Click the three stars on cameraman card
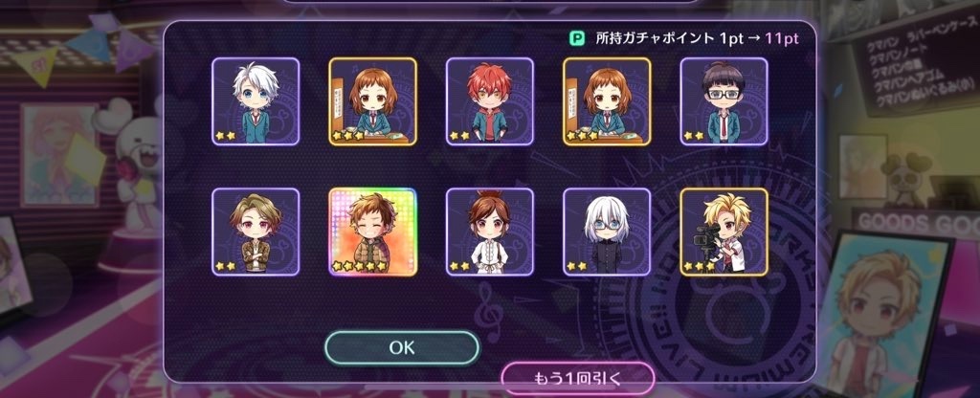This screenshot has width=980, height=398. click(700, 266)
